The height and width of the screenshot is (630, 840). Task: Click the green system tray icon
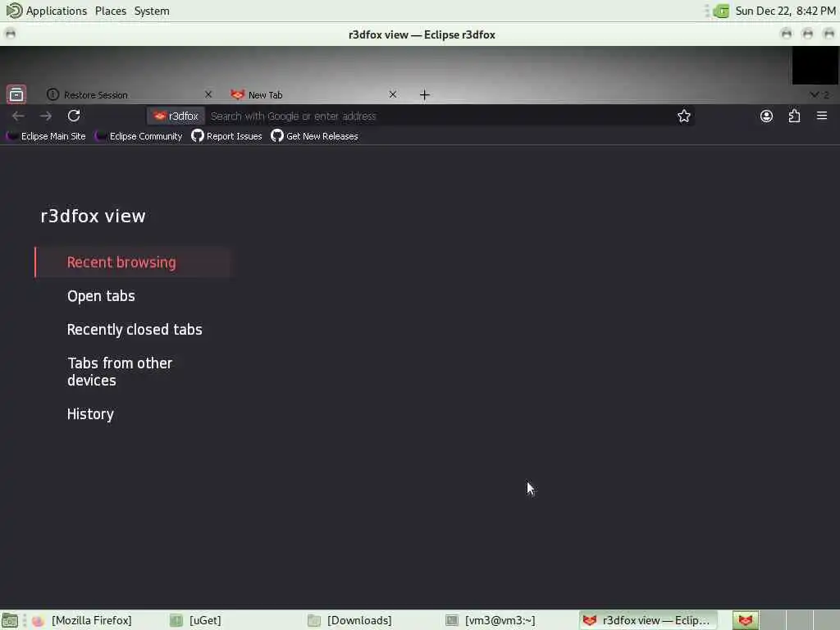[x=721, y=11]
